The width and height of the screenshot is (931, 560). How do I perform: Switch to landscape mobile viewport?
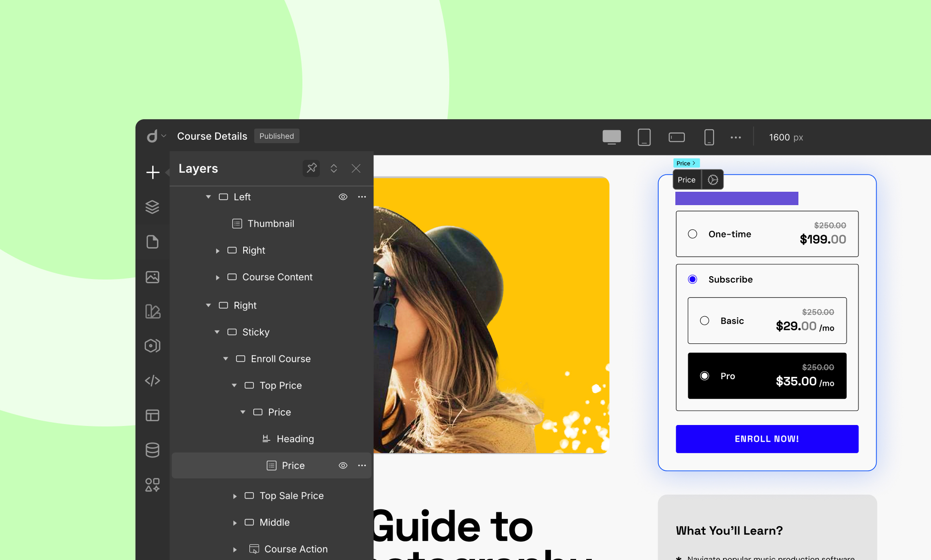pos(677,137)
